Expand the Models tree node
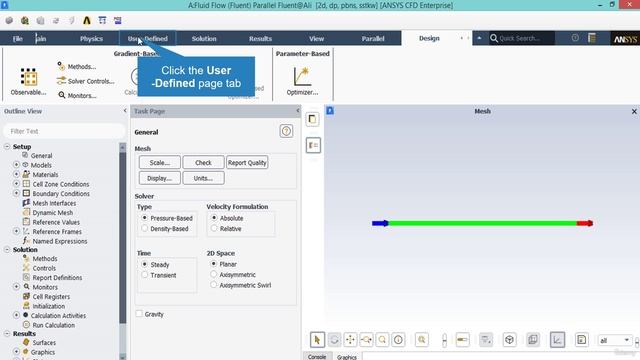 tap(16, 164)
